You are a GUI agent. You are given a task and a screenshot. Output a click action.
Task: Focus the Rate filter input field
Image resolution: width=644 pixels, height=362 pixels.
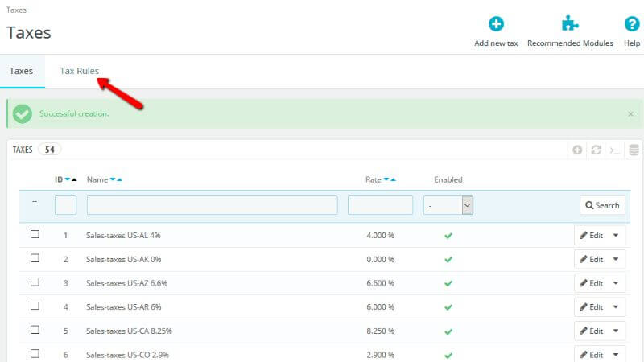pos(380,205)
